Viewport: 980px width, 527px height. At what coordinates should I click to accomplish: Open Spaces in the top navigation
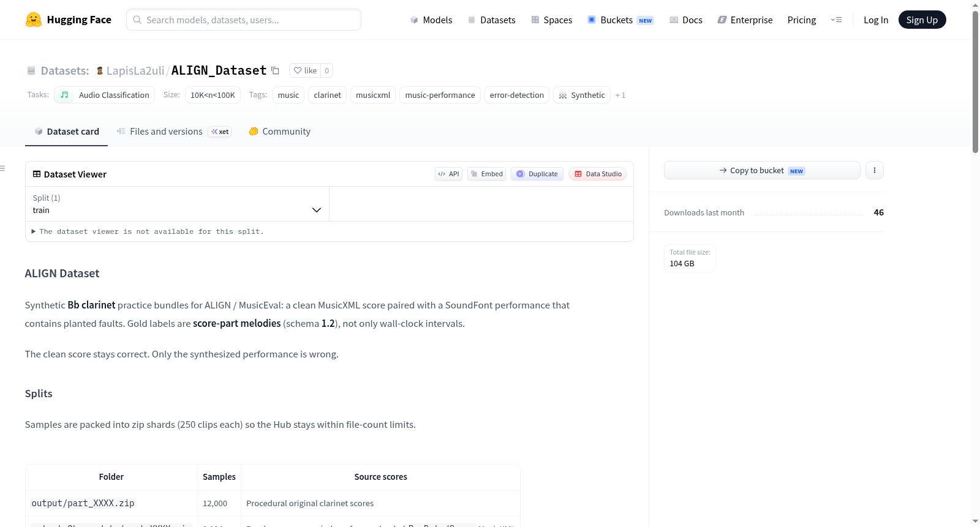click(x=552, y=20)
